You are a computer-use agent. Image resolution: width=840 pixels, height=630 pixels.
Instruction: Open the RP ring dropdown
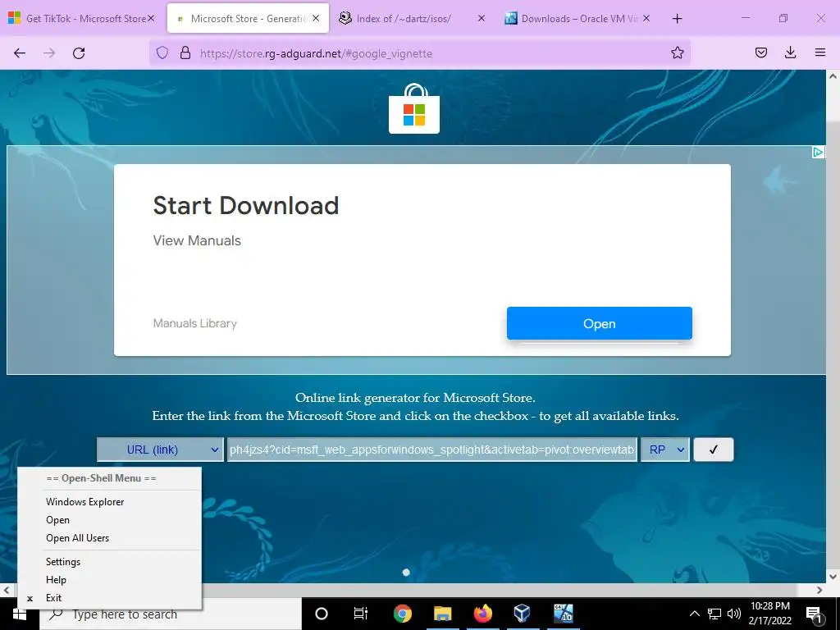click(x=665, y=450)
